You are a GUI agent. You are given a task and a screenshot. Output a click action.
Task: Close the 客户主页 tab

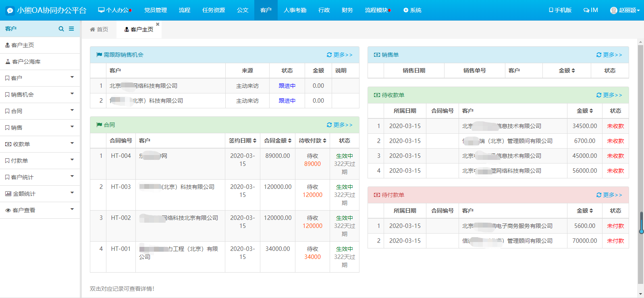(158, 24)
